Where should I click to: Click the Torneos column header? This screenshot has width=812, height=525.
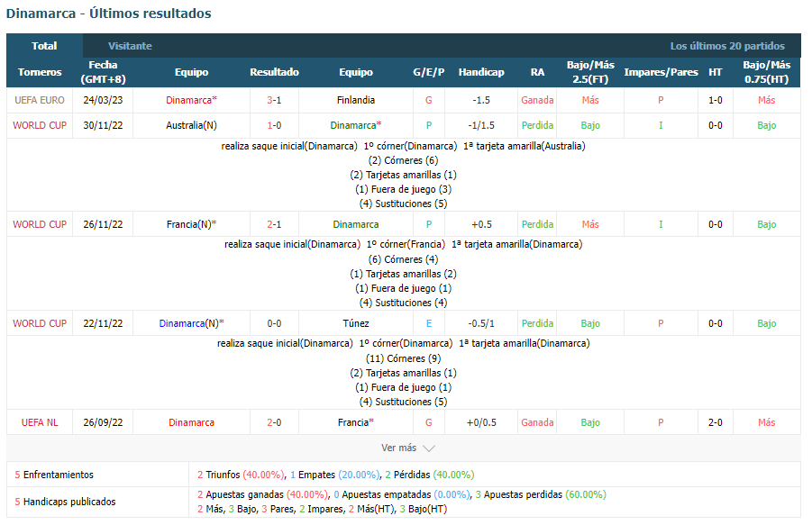pos(40,72)
